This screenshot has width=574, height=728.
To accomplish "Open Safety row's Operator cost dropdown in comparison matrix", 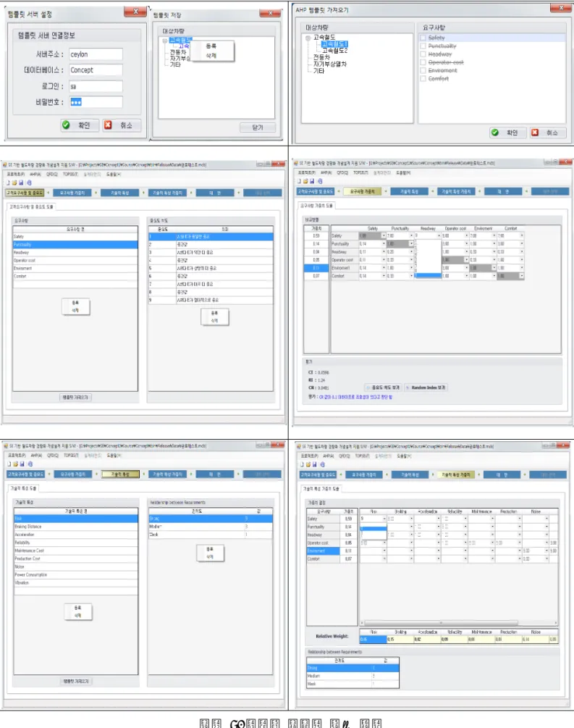I will tap(467, 236).
